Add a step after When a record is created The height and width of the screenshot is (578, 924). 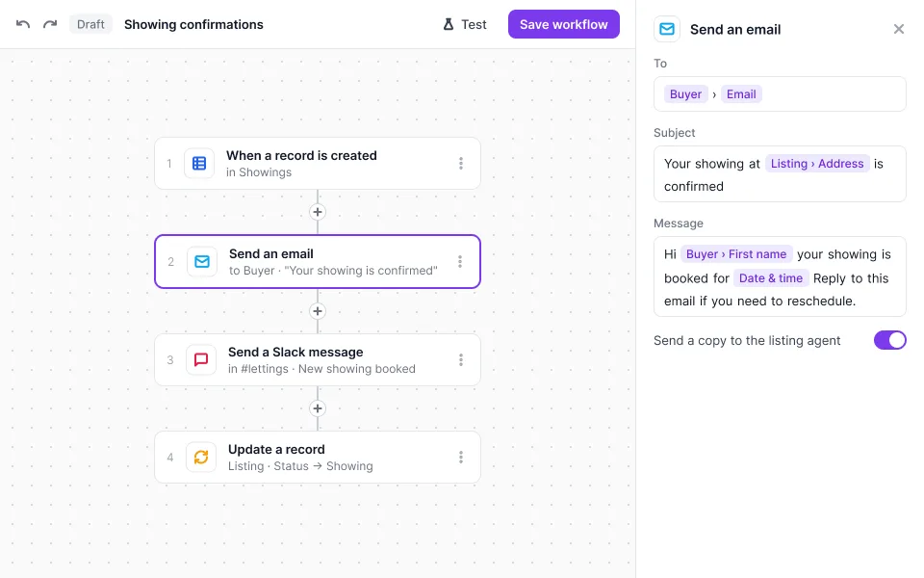point(318,212)
